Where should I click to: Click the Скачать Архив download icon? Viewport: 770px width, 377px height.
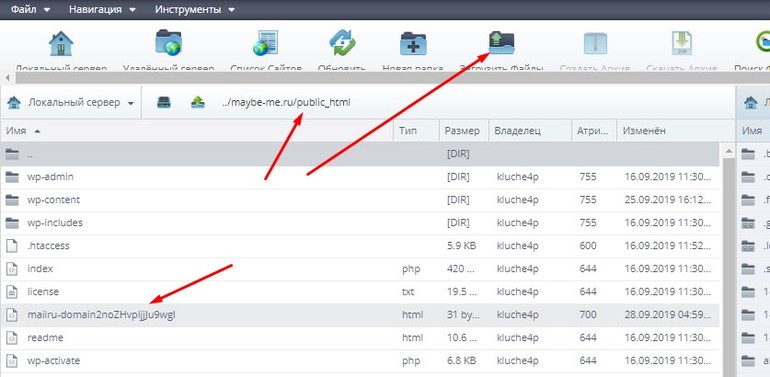click(x=682, y=43)
